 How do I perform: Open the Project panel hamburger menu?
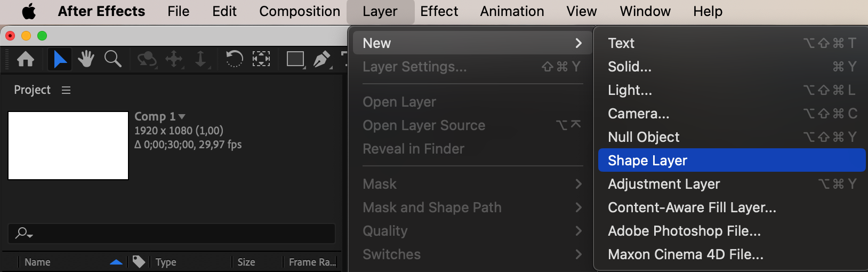tap(66, 90)
